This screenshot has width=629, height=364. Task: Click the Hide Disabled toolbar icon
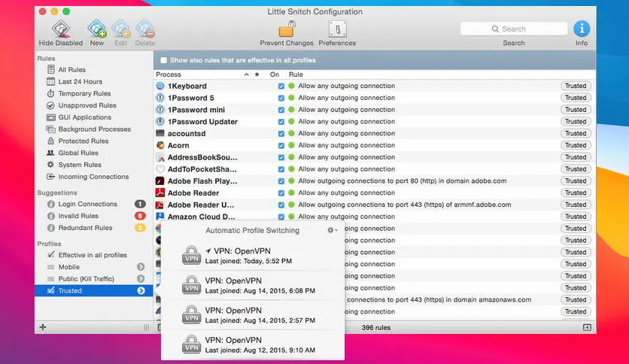point(61,29)
